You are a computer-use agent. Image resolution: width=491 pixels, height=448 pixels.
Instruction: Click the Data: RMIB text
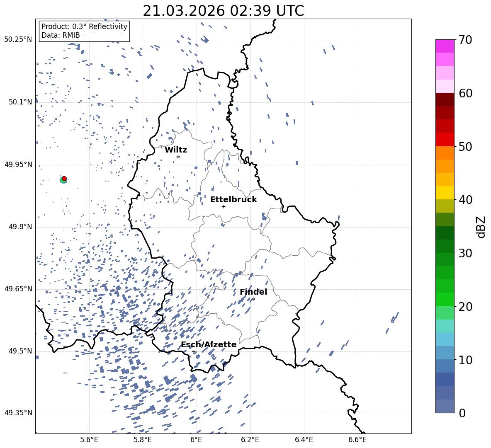coord(61,35)
